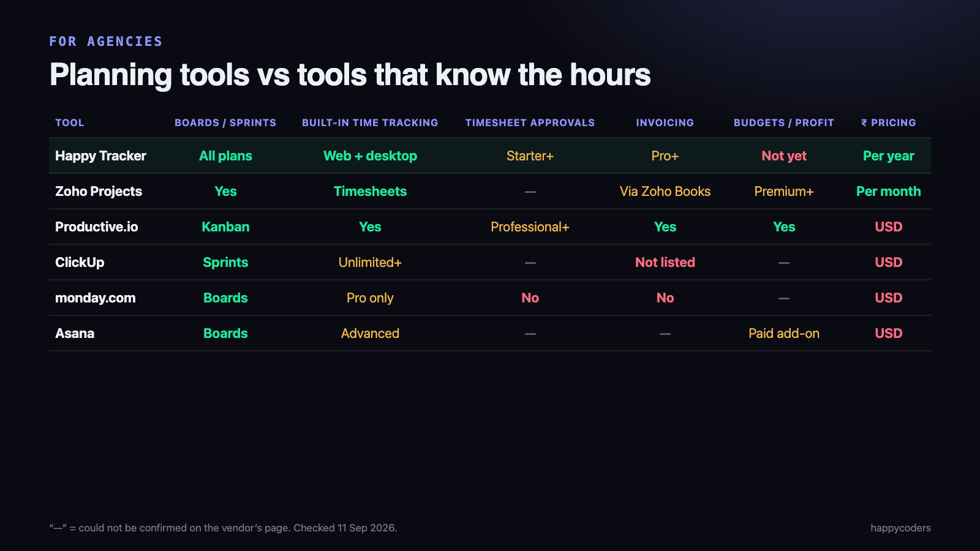The image size is (980, 551).
Task: Select the Happy Tracker row name
Action: tap(100, 156)
